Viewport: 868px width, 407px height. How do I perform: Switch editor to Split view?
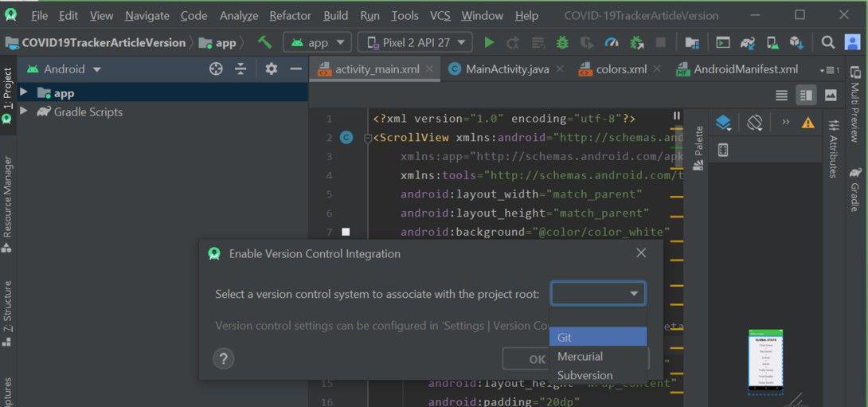pyautogui.click(x=806, y=96)
